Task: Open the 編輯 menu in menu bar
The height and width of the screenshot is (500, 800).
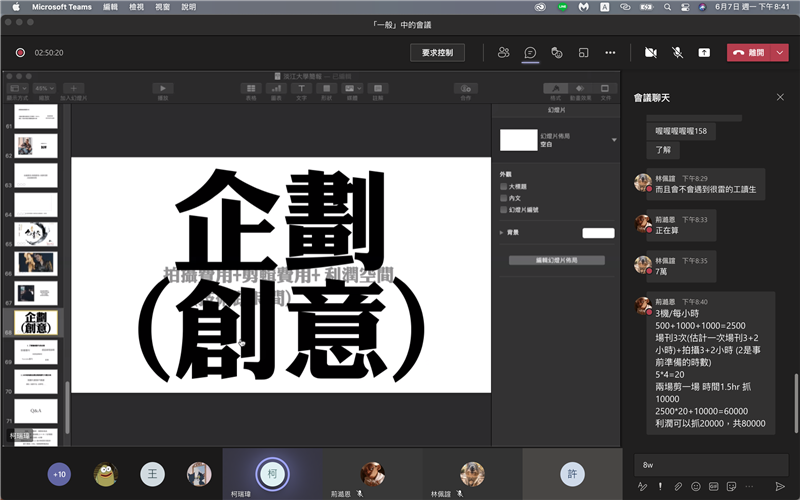Action: [109, 7]
